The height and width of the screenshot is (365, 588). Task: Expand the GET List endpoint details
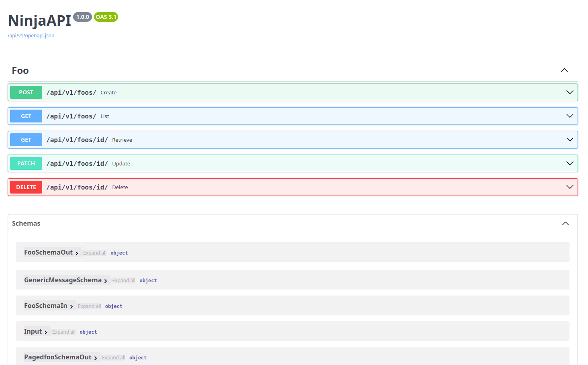[570, 116]
